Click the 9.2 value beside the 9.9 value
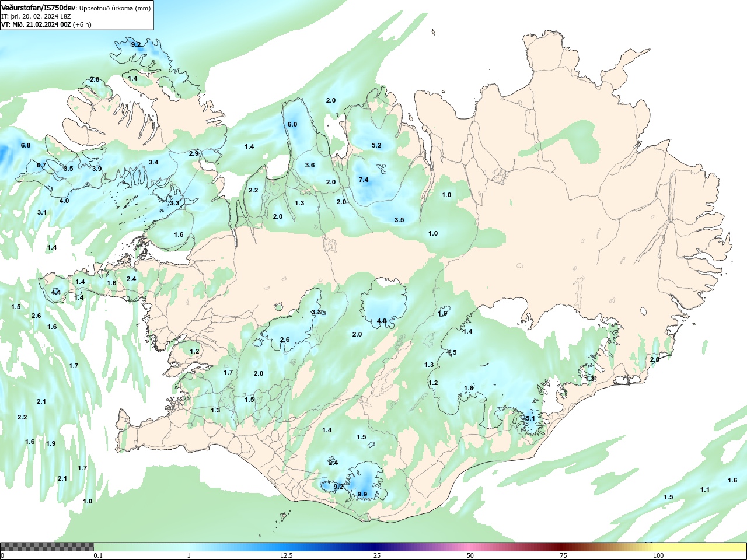Viewport: 747px width, 560px height. coord(338,486)
